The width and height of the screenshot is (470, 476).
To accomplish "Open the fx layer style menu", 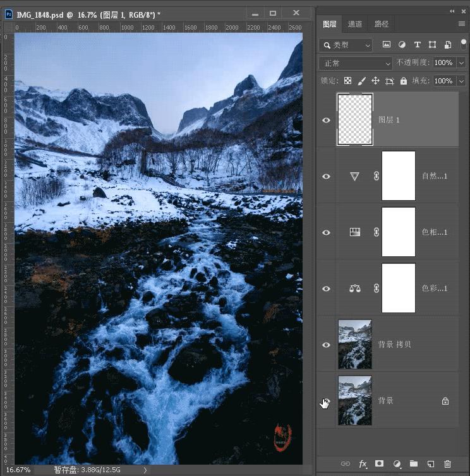I will pos(363,464).
